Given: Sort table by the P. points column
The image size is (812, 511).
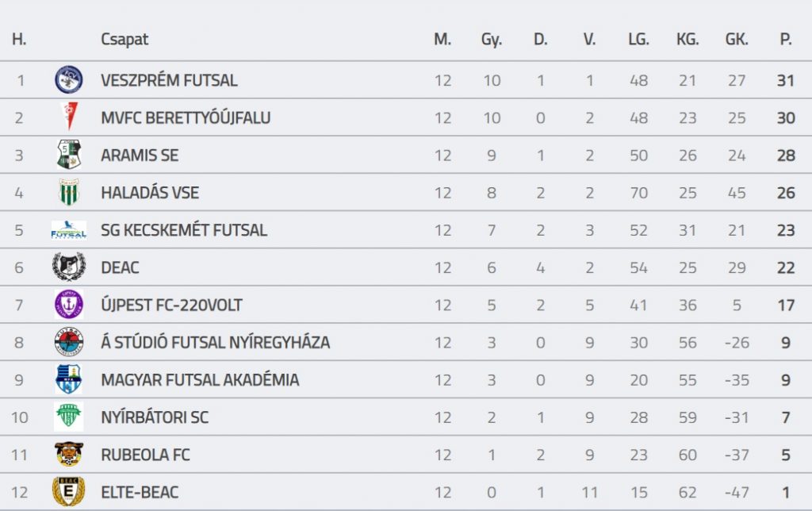Looking at the screenshot, I should coord(786,40).
